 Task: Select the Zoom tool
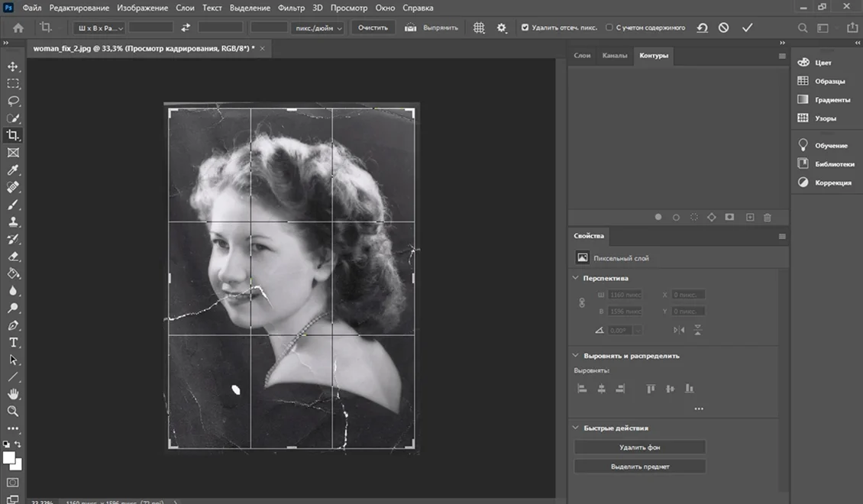(x=13, y=412)
